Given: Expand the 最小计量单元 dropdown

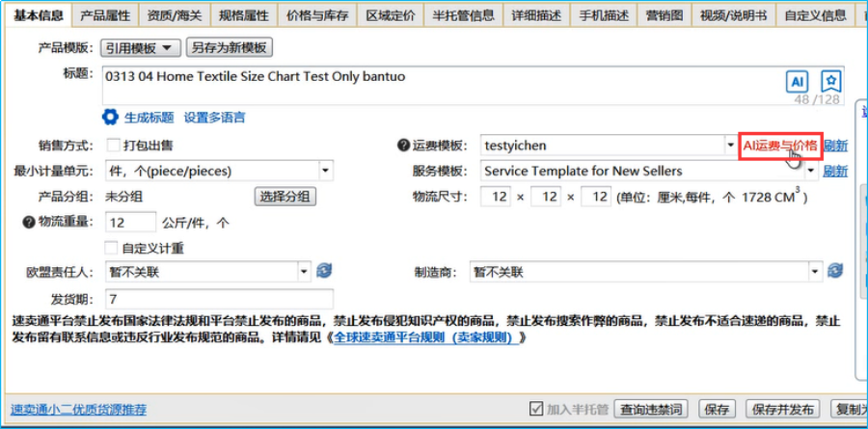Looking at the screenshot, I should click(326, 171).
